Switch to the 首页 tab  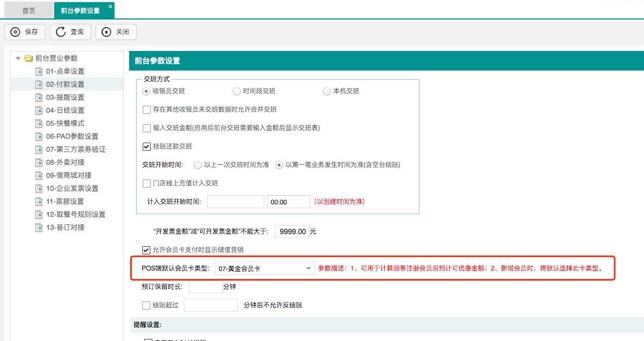(29, 10)
